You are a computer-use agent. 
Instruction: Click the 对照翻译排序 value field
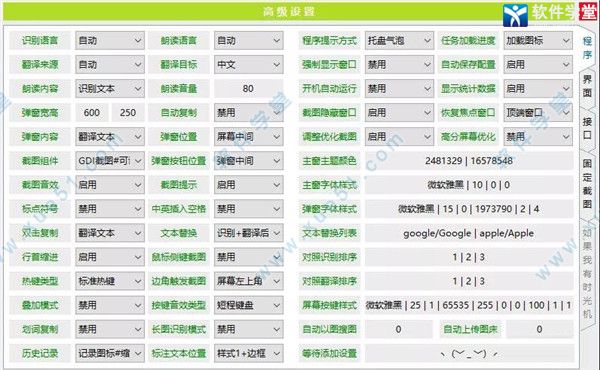click(x=469, y=281)
